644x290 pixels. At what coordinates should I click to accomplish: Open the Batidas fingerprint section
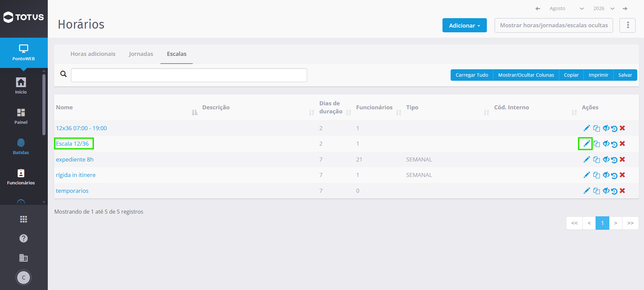(x=21, y=147)
